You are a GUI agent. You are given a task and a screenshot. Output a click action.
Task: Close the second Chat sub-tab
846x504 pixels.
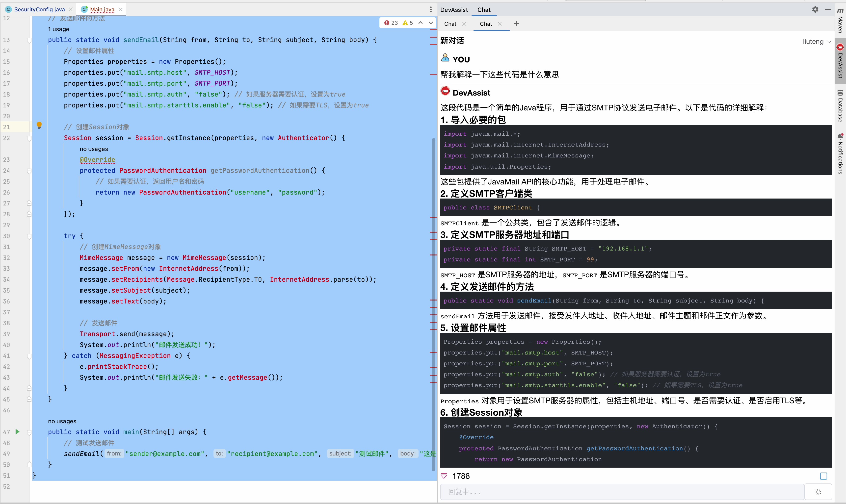500,24
